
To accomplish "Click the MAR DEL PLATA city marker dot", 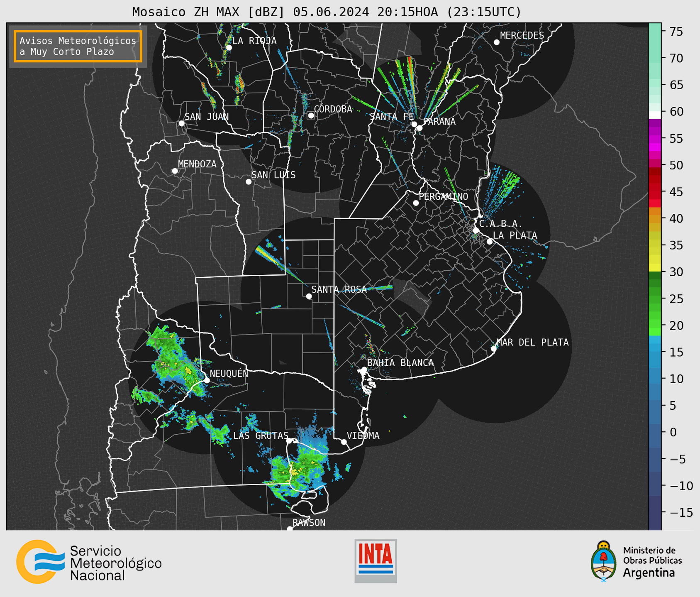I will coord(493,349).
